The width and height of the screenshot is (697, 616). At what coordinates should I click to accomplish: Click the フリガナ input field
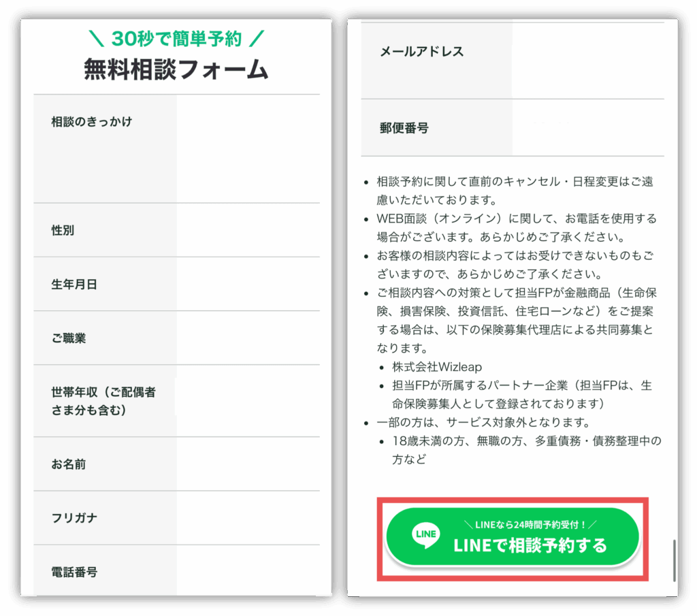248,518
